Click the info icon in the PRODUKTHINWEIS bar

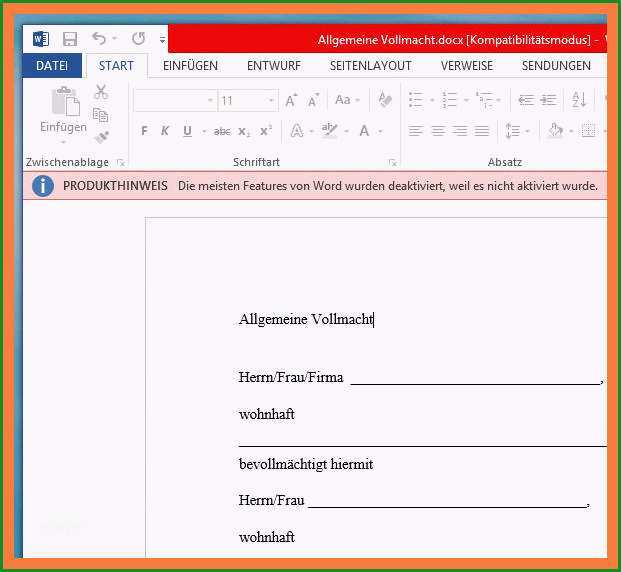tap(43, 185)
